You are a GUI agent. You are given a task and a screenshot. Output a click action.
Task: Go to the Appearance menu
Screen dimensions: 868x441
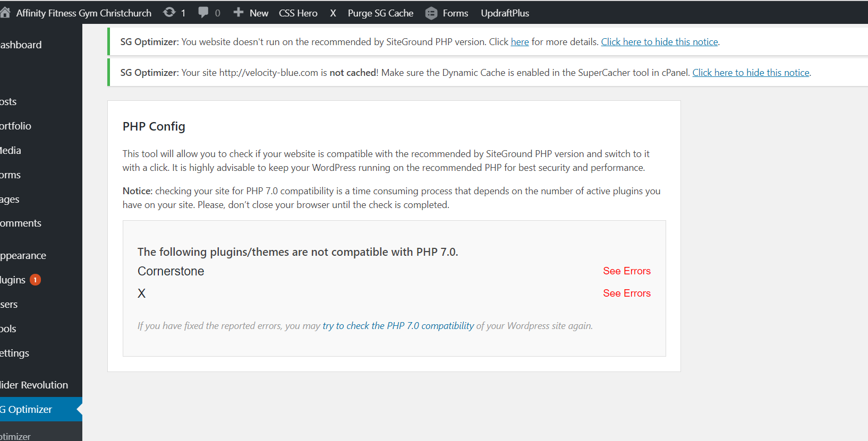(x=23, y=256)
